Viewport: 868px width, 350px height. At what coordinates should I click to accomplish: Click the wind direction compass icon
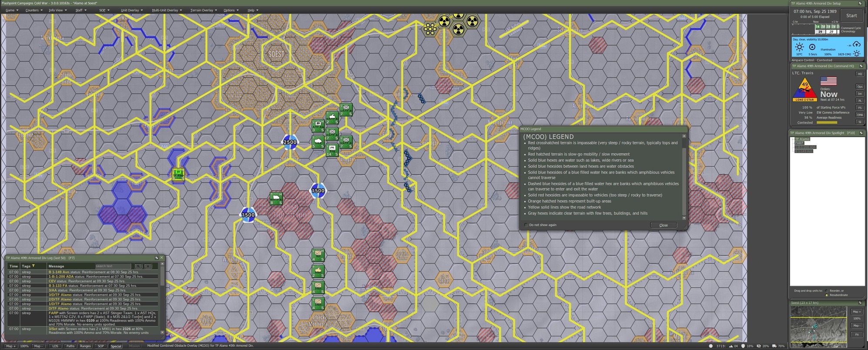pyautogui.click(x=812, y=47)
